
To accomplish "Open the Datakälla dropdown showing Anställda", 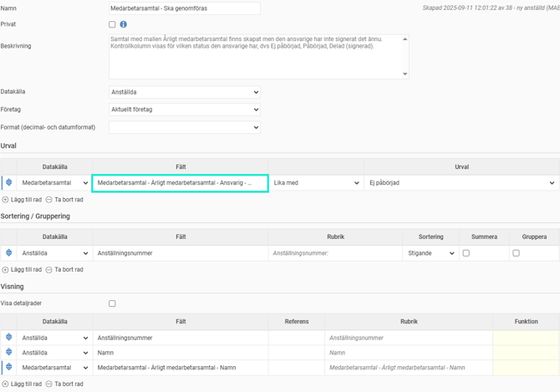I will pyautogui.click(x=184, y=92).
